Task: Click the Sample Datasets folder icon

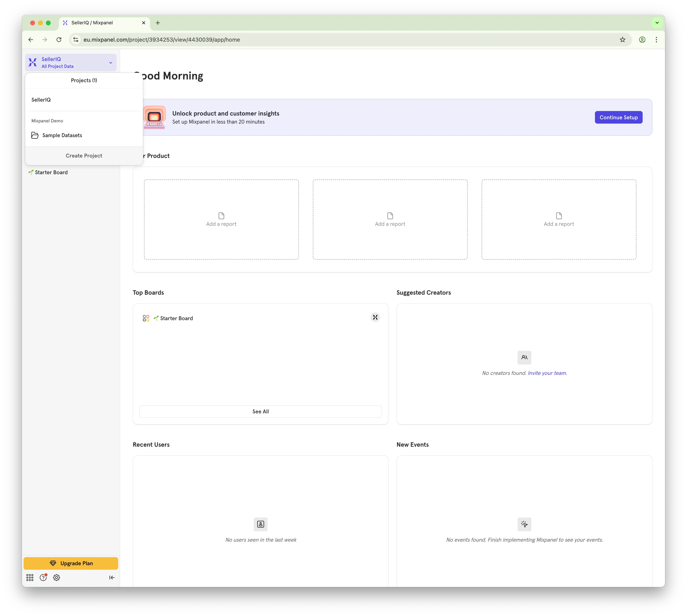Action: click(35, 135)
